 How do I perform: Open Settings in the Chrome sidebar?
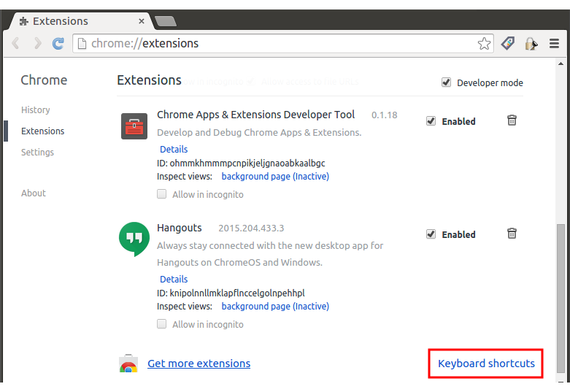pos(37,152)
